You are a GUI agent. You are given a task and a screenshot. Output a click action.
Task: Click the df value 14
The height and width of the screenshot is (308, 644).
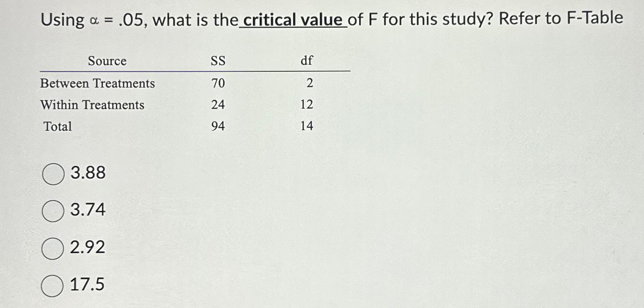pyautogui.click(x=307, y=126)
